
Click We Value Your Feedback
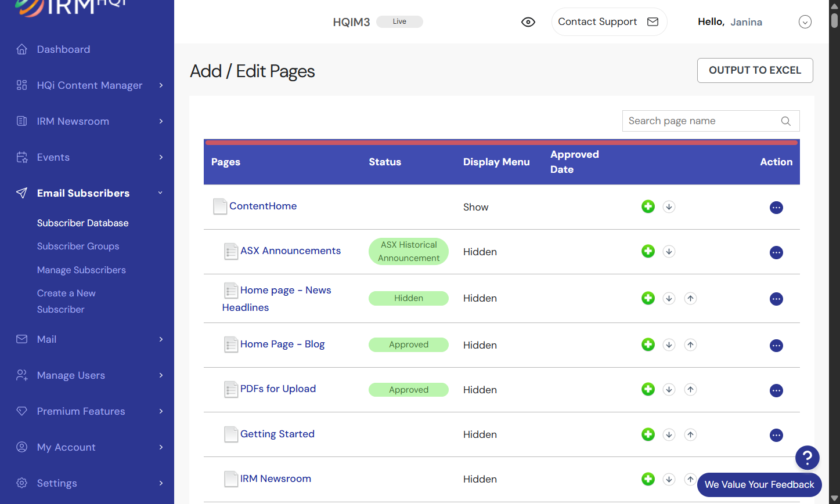click(x=759, y=485)
